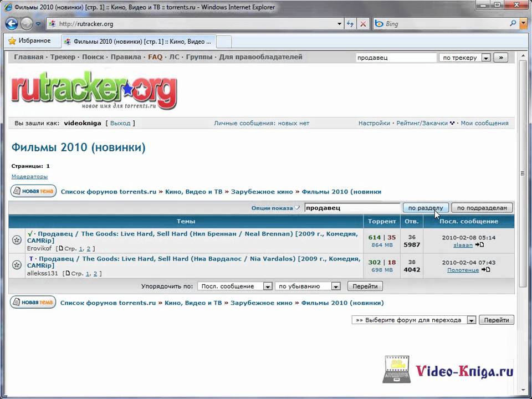Open the Модераторы link

(x=29, y=176)
